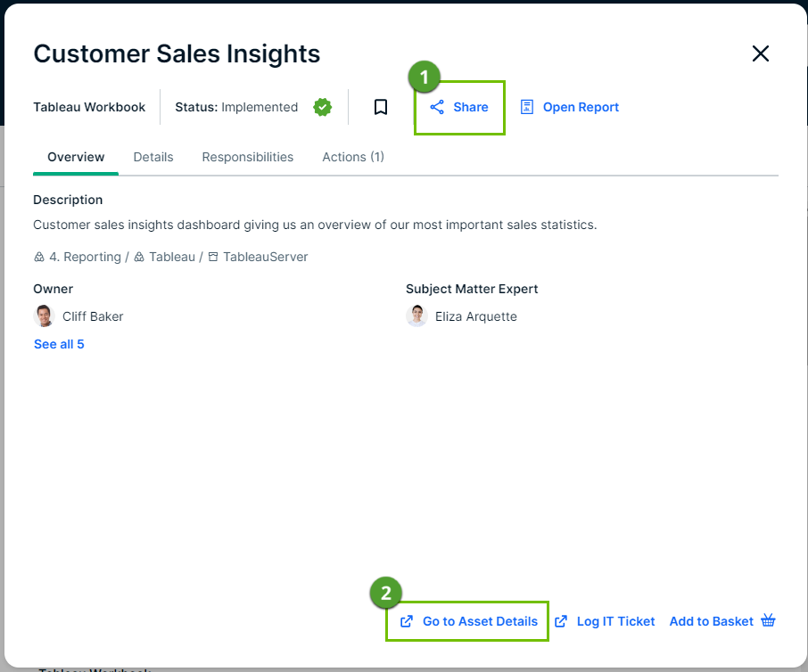Go to the Actions (1) tab
Image resolution: width=808 pixels, height=672 pixels.
352,157
